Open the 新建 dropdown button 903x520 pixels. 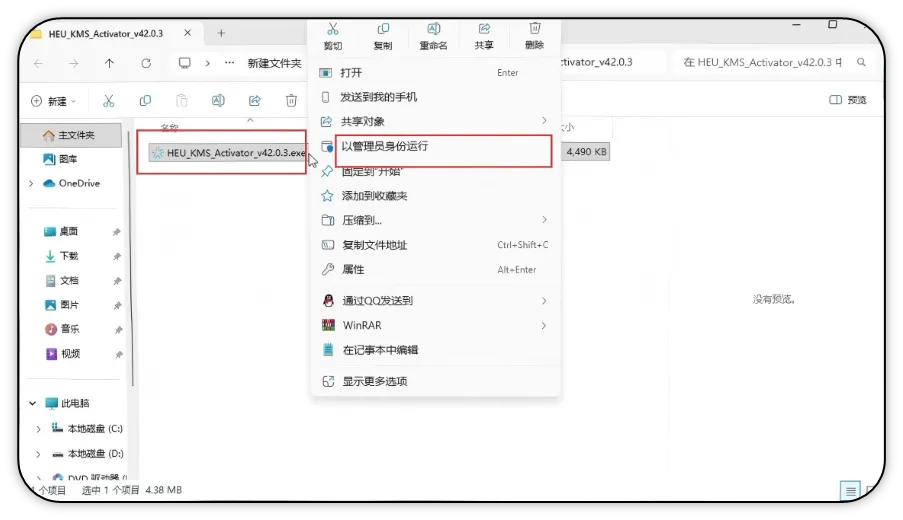(53, 101)
